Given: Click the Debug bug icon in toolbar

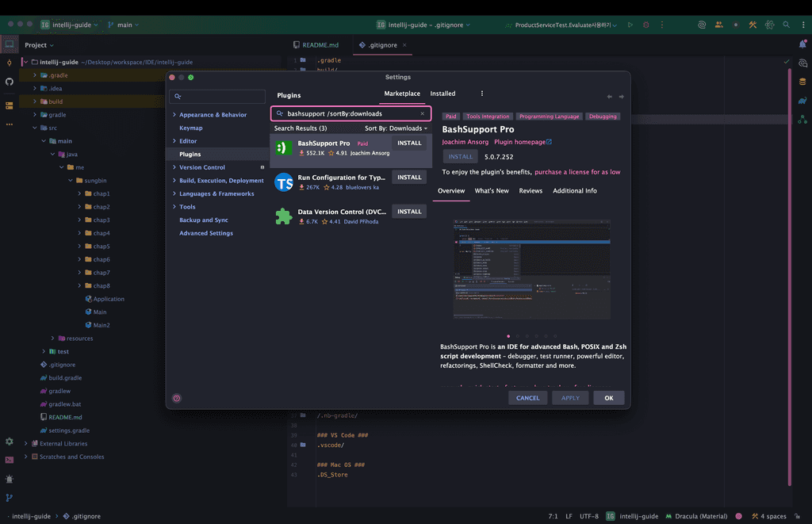Looking at the screenshot, I should point(646,25).
